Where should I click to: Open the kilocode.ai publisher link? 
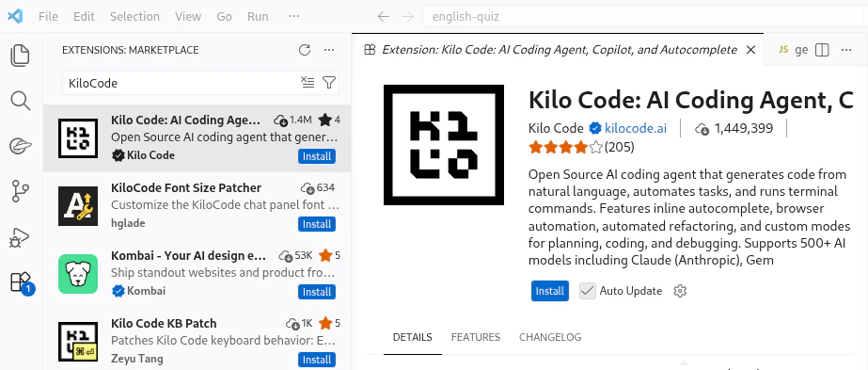pos(636,129)
